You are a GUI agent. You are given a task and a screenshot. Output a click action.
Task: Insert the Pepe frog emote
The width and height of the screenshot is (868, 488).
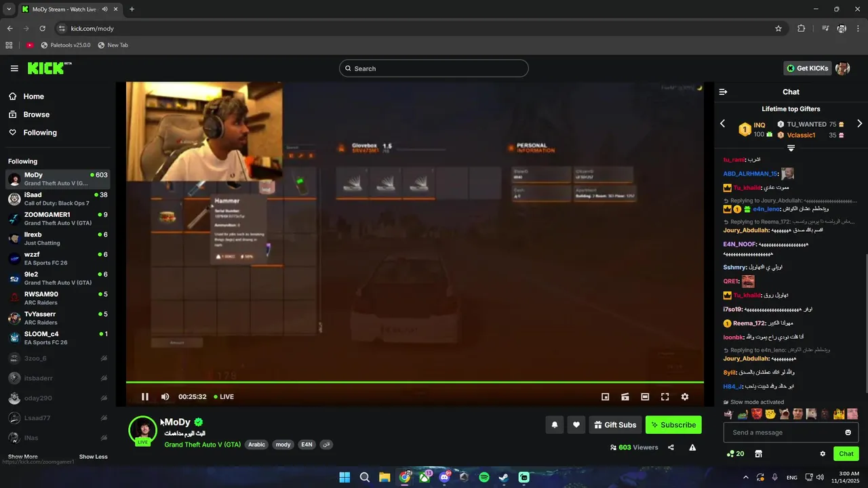(743, 413)
